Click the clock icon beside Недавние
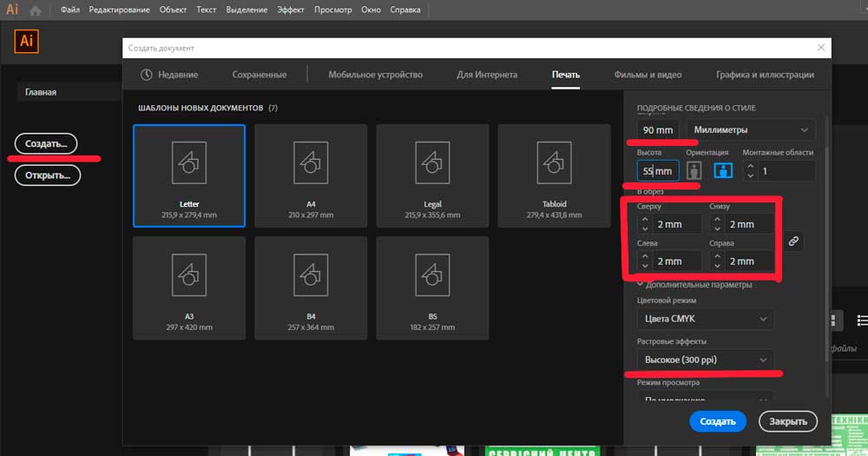Viewport: 868px width, 456px height. tap(146, 74)
